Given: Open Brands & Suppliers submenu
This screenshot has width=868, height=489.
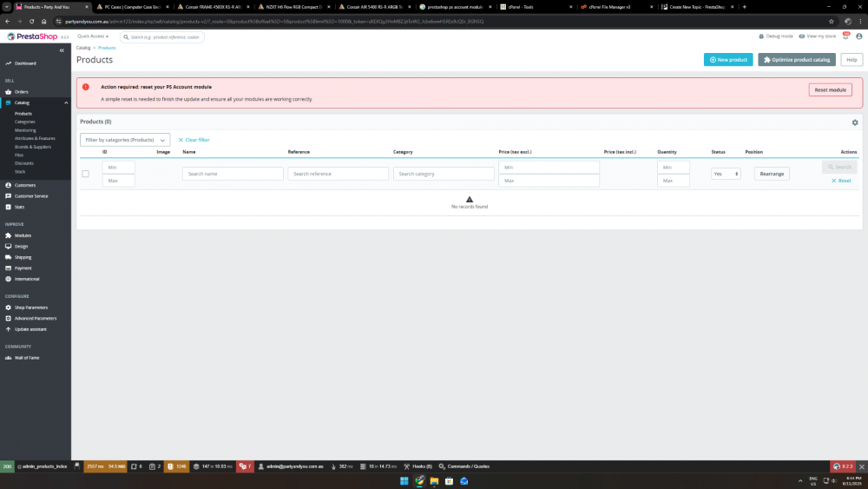Looking at the screenshot, I should point(33,147).
